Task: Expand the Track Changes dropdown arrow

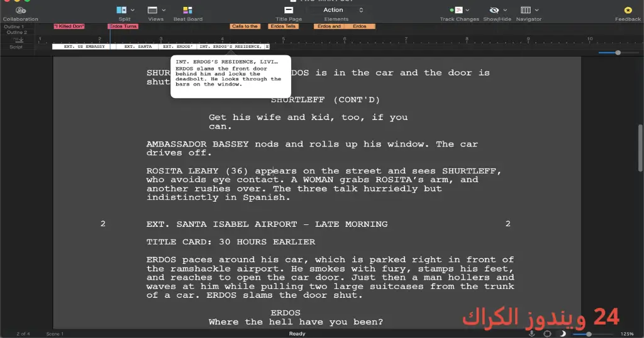Action: coord(467,10)
